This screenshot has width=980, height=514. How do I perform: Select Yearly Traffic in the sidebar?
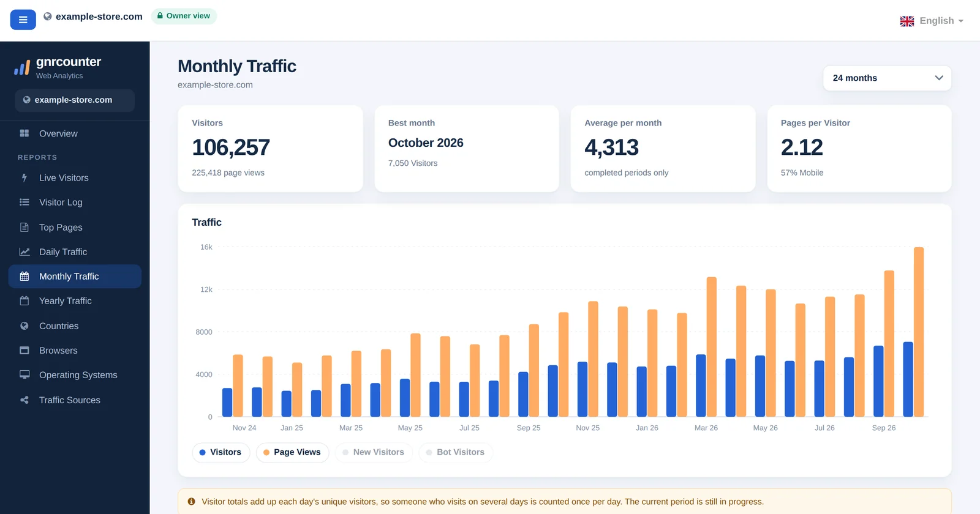click(75, 300)
